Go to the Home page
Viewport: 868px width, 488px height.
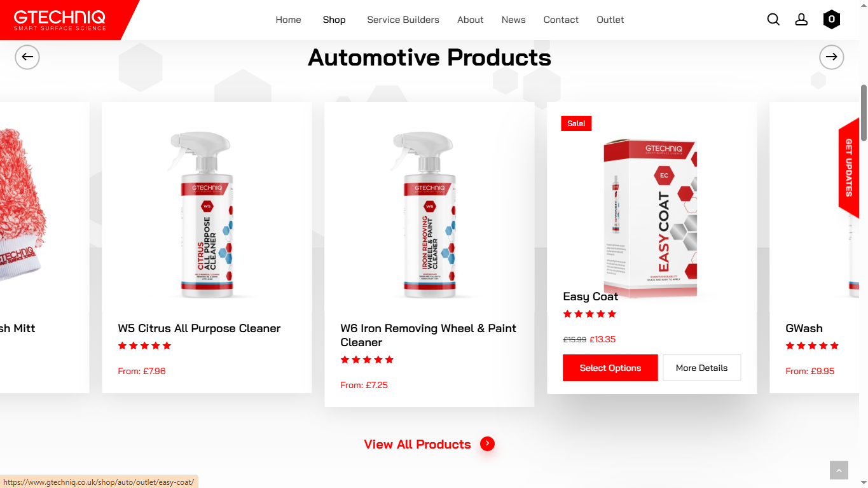288,20
